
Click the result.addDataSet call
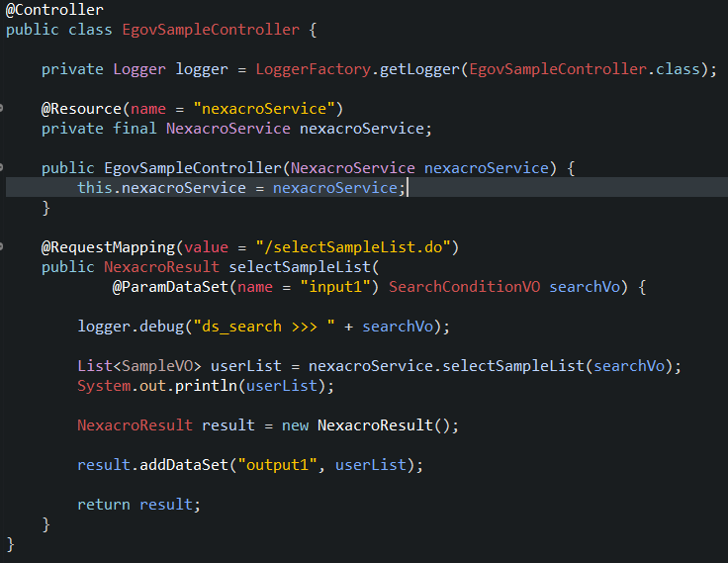tap(152, 464)
